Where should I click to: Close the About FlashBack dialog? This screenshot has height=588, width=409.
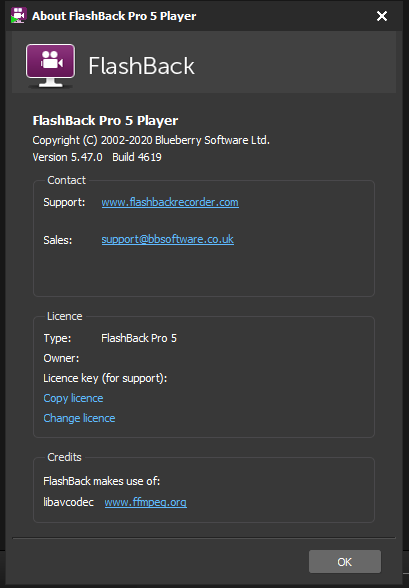pyautogui.click(x=382, y=16)
